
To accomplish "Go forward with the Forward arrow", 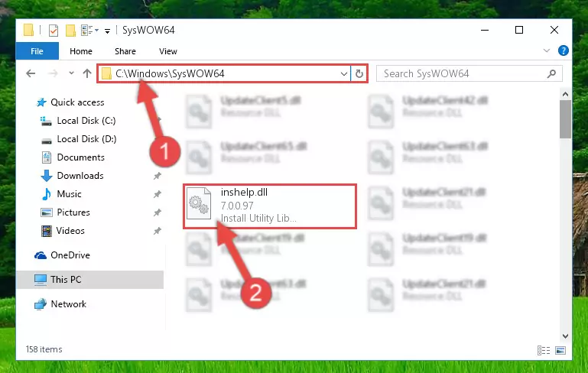I will pos(53,73).
